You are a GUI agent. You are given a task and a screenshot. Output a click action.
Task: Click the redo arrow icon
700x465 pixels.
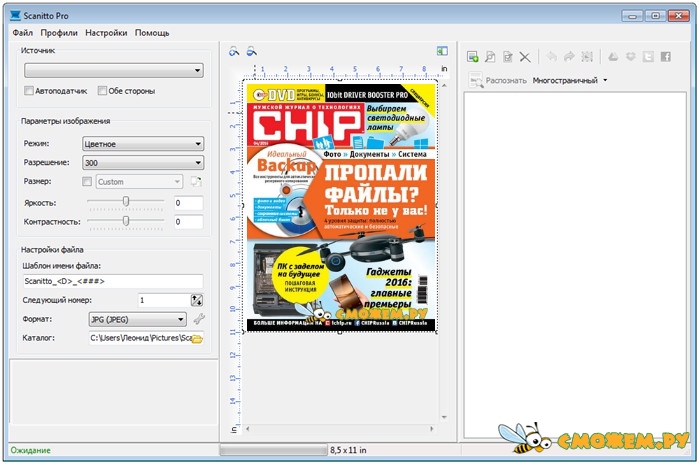(569, 56)
